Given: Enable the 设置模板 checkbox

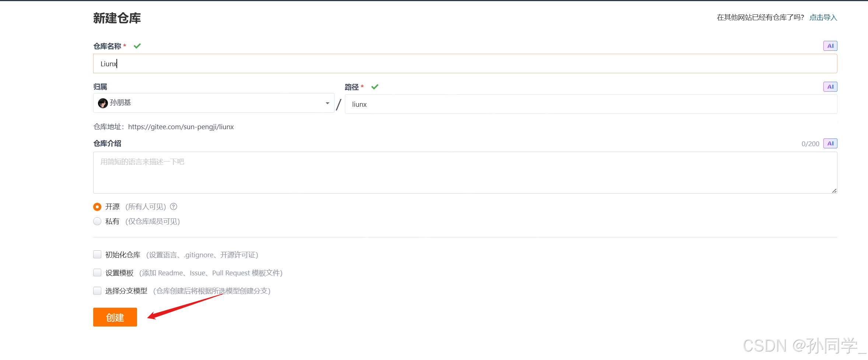Looking at the screenshot, I should (97, 272).
